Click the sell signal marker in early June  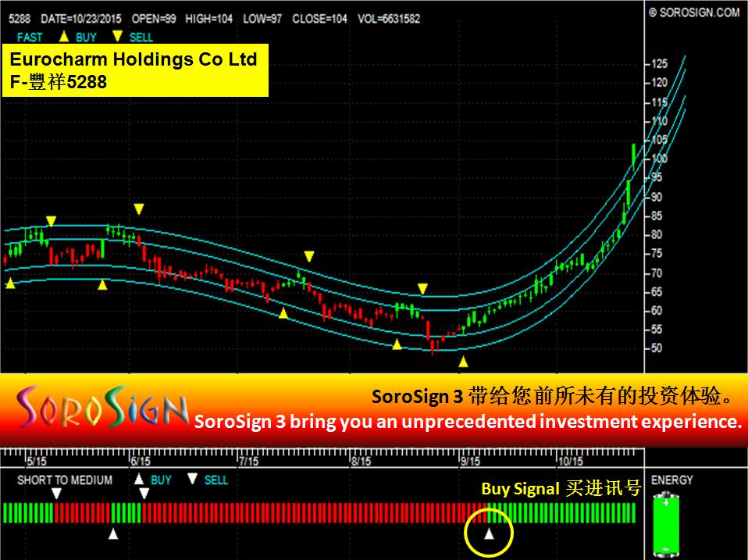coord(139,209)
